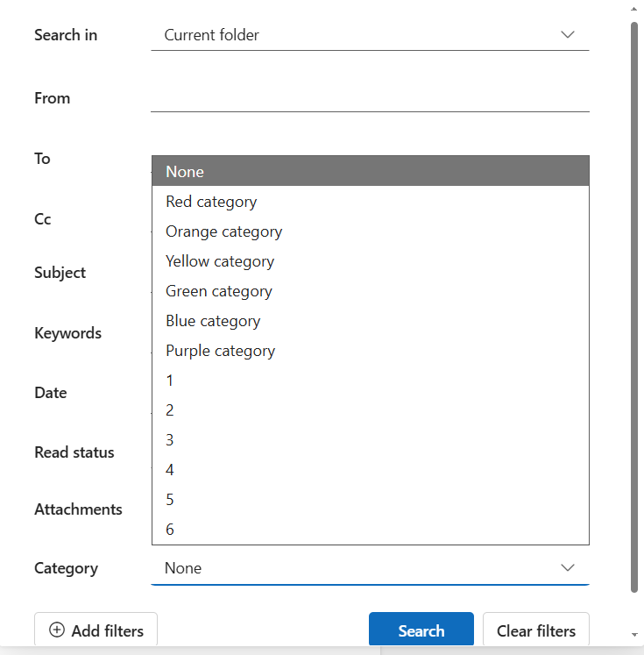This screenshot has height=655, width=644.
Task: Choose Orange category option
Action: 371,231
